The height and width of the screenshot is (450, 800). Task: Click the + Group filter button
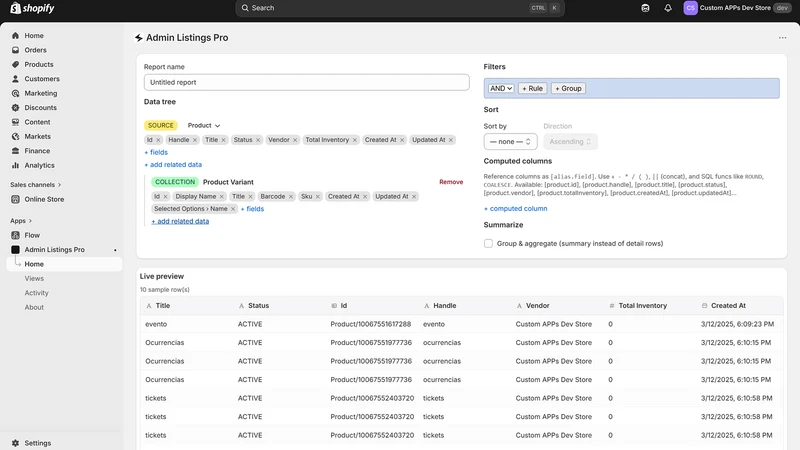pyautogui.click(x=568, y=88)
